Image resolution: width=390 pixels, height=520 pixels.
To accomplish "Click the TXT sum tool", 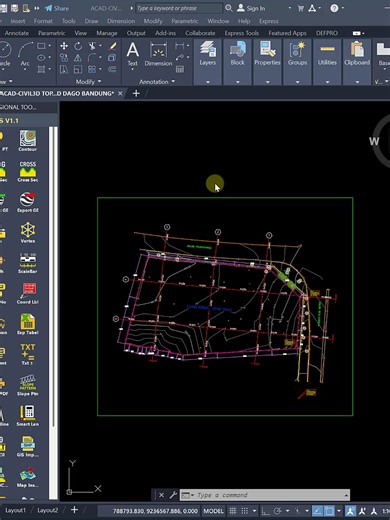I will point(28,354).
